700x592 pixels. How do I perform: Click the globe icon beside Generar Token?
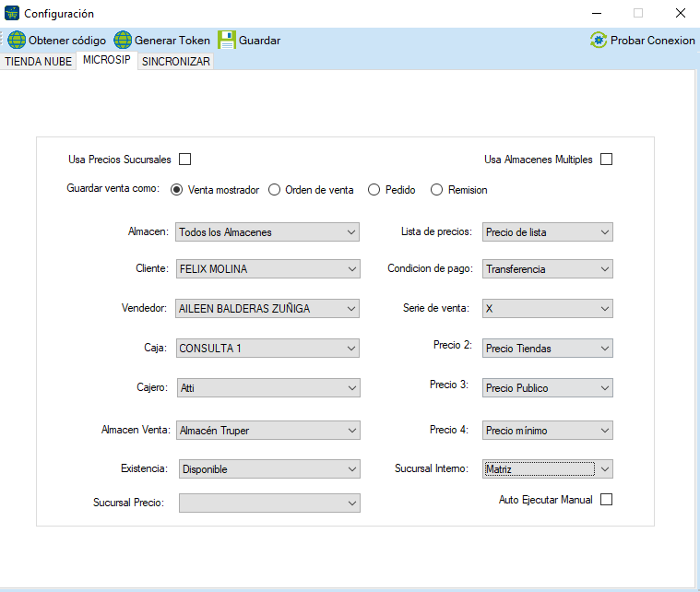click(x=123, y=41)
